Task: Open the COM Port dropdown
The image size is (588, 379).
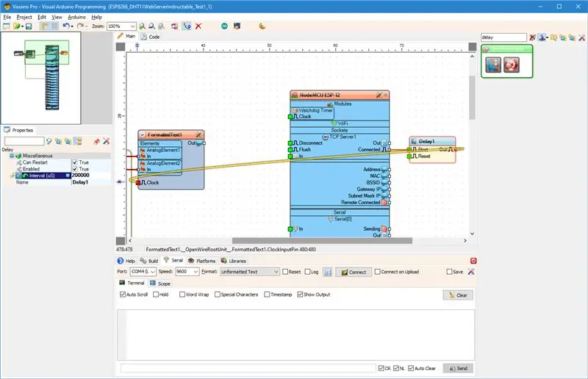Action: pos(153,272)
